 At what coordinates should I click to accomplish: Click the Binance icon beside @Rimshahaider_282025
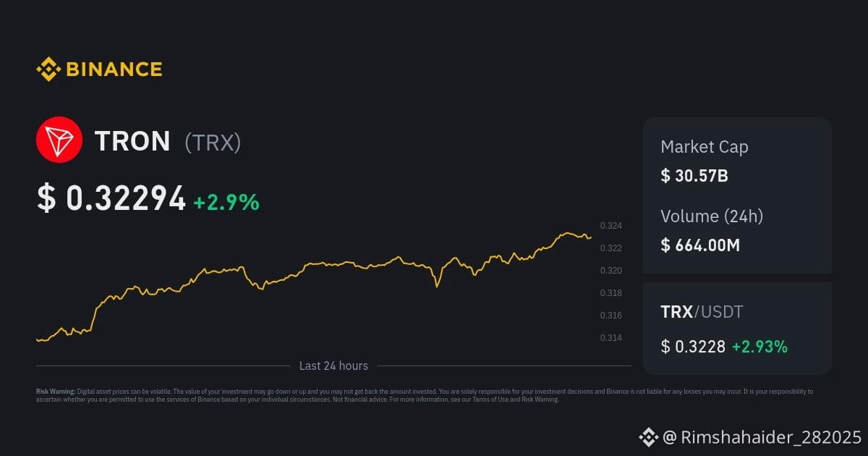coord(648,436)
